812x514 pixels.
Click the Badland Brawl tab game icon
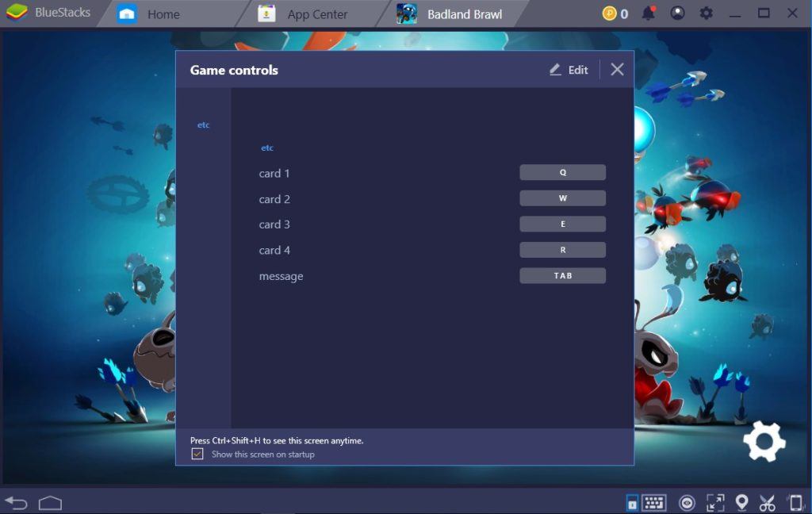coord(407,13)
